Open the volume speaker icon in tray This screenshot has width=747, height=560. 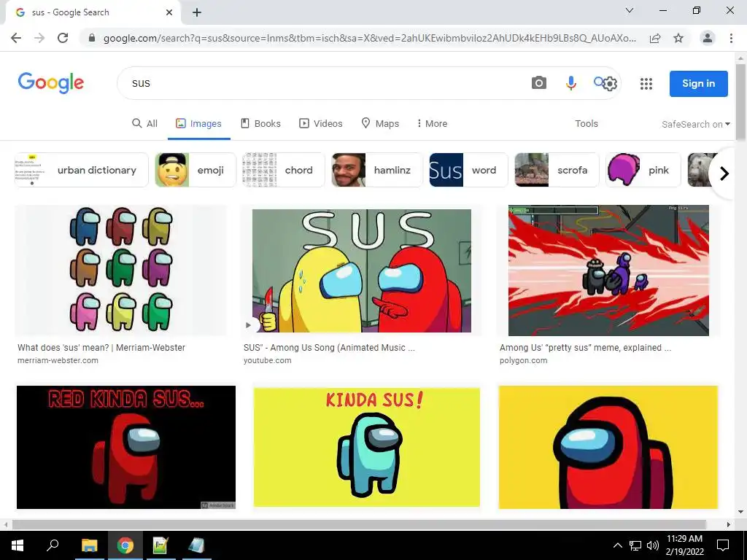(x=653, y=545)
